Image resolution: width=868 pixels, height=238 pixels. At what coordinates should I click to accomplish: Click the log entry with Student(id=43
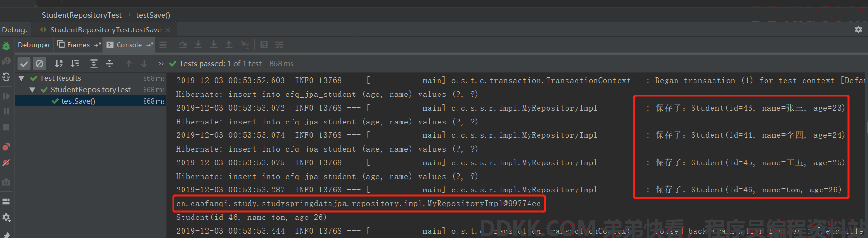[x=511, y=108]
